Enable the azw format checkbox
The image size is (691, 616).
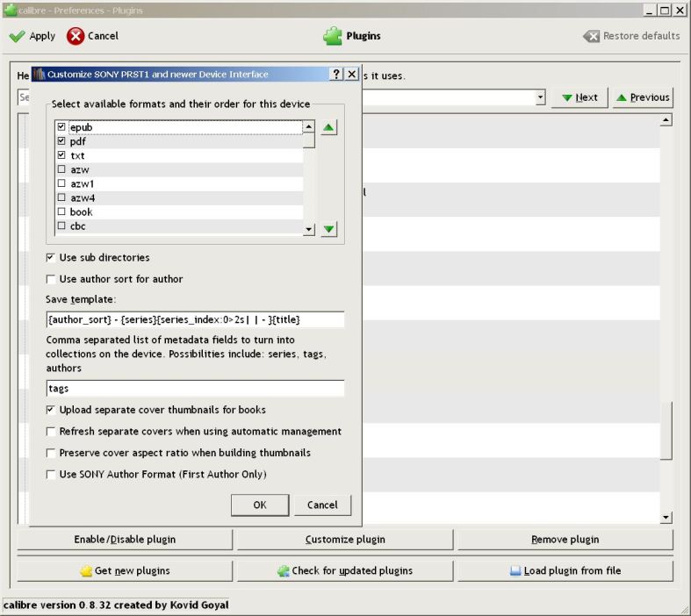click(x=61, y=169)
